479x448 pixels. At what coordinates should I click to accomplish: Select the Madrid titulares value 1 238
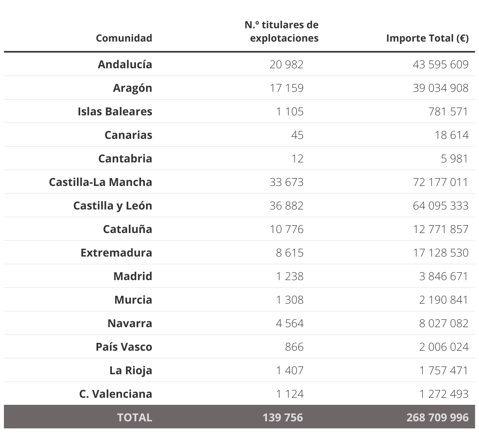coord(289,276)
